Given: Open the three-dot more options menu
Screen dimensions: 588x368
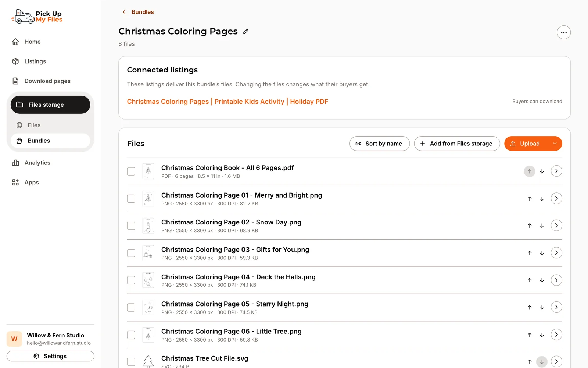Looking at the screenshot, I should coord(564,32).
